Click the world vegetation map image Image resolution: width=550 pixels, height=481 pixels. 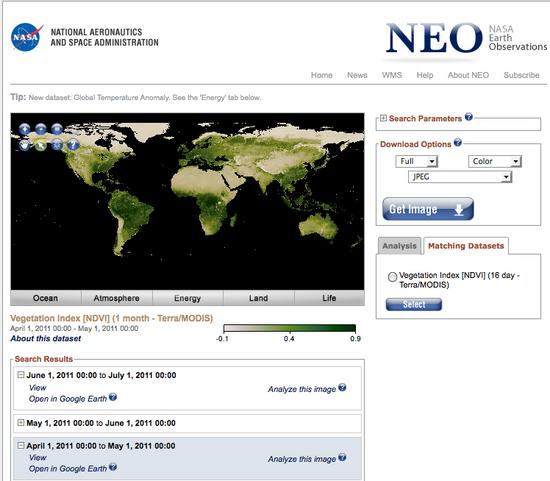click(188, 201)
